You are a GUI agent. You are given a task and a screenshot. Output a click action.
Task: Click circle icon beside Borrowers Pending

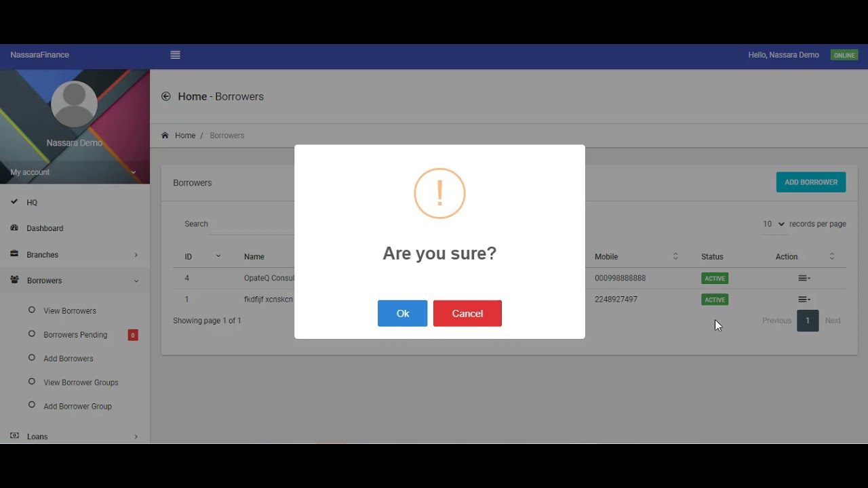tap(31, 333)
